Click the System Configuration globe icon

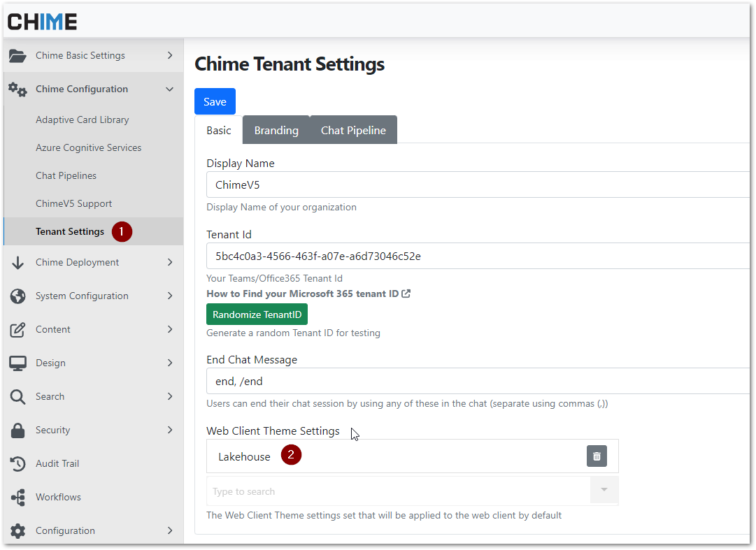[17, 296]
